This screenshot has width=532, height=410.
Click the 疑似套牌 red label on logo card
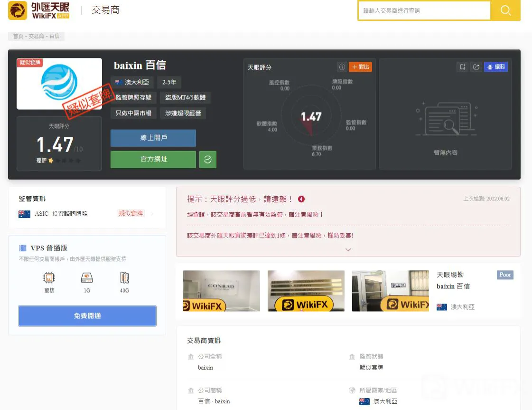coord(30,63)
